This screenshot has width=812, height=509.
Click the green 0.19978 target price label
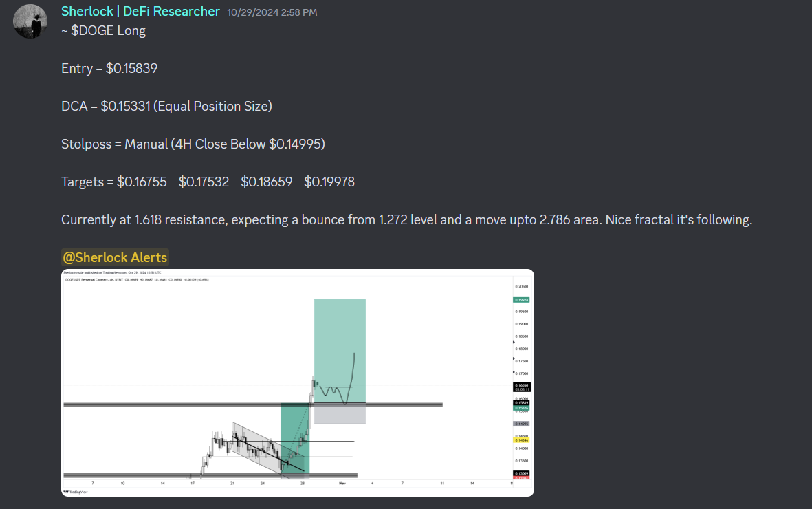522,300
